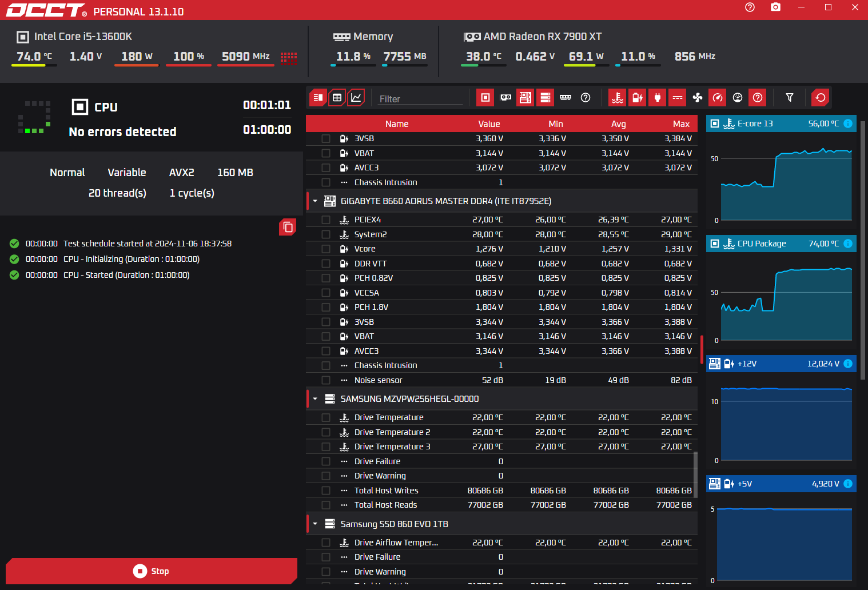The width and height of the screenshot is (868, 590).
Task: Switch to the table view layout icon
Action: [x=337, y=98]
